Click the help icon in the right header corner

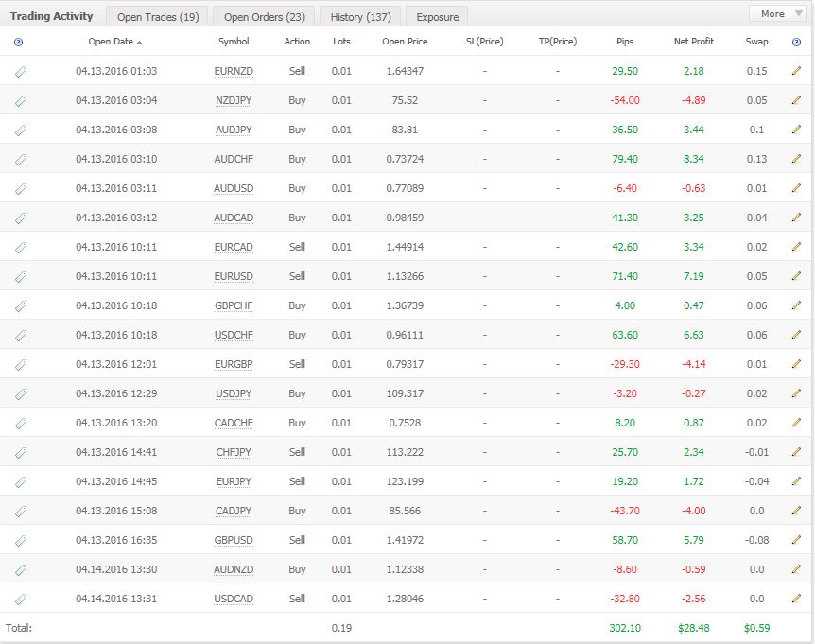796,42
